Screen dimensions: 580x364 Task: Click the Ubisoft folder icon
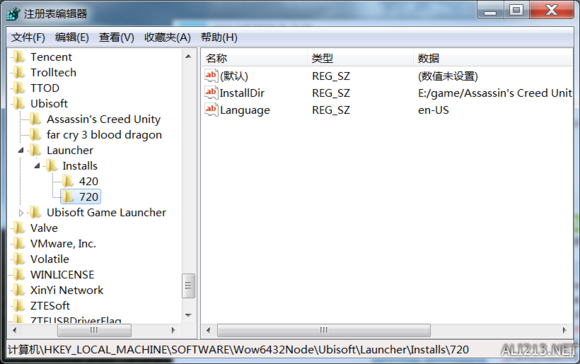pyautogui.click(x=19, y=104)
